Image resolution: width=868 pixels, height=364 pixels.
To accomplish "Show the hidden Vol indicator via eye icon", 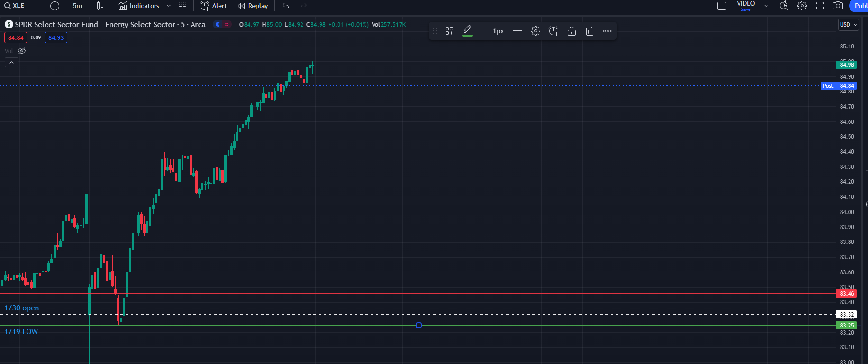I will pyautogui.click(x=22, y=51).
